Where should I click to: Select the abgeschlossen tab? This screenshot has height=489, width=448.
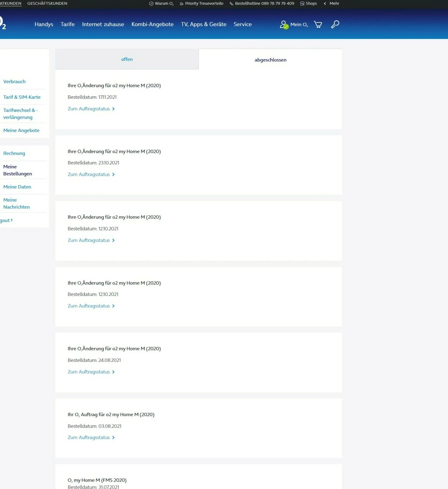click(270, 60)
